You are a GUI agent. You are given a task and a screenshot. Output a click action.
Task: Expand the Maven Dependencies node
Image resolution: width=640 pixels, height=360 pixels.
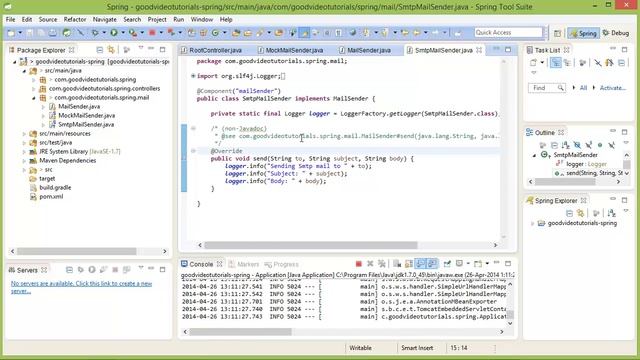pyautogui.click(x=24, y=160)
